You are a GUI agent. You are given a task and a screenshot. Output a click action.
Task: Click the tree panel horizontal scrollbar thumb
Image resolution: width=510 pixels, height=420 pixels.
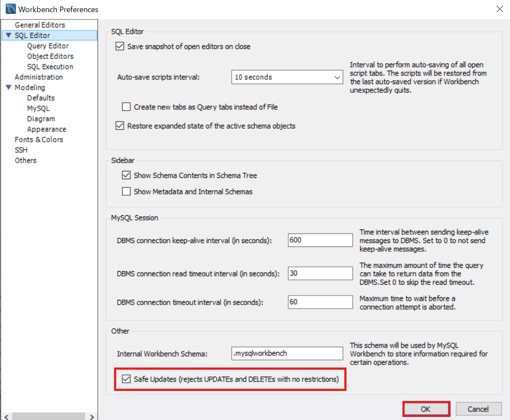click(49, 417)
